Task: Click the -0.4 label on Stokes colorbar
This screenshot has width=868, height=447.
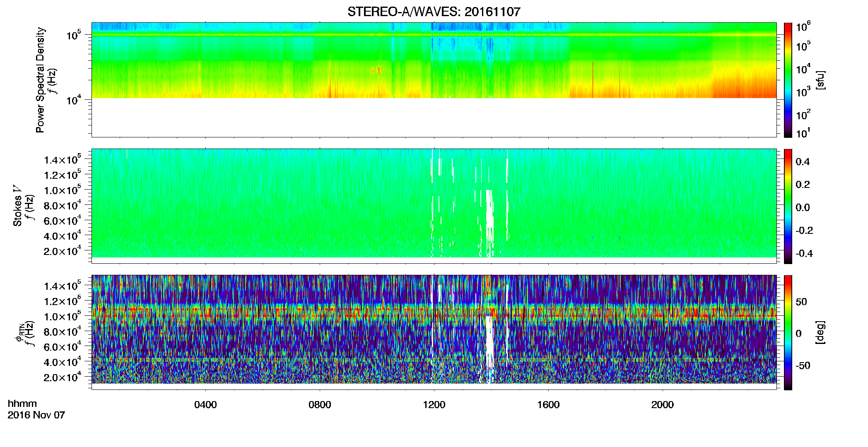Action: click(804, 253)
